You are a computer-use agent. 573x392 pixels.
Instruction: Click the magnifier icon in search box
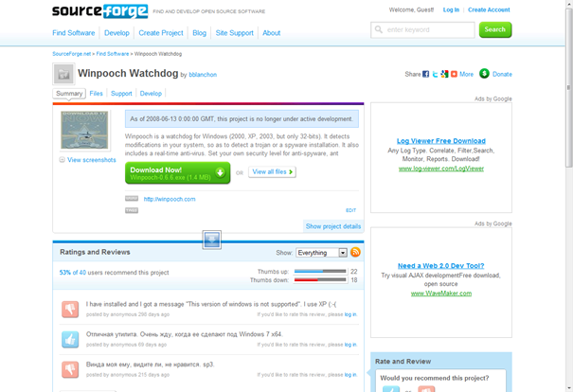(x=379, y=29)
